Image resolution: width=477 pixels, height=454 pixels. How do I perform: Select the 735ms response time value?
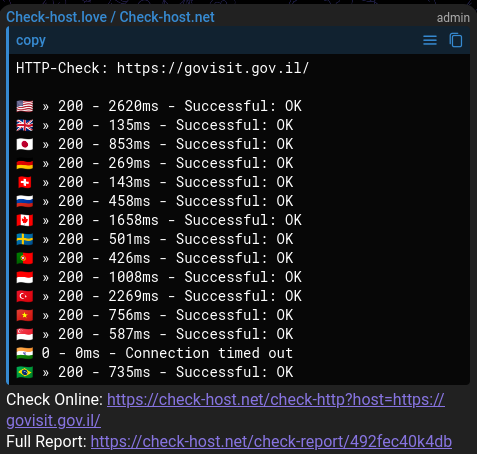click(x=129, y=372)
